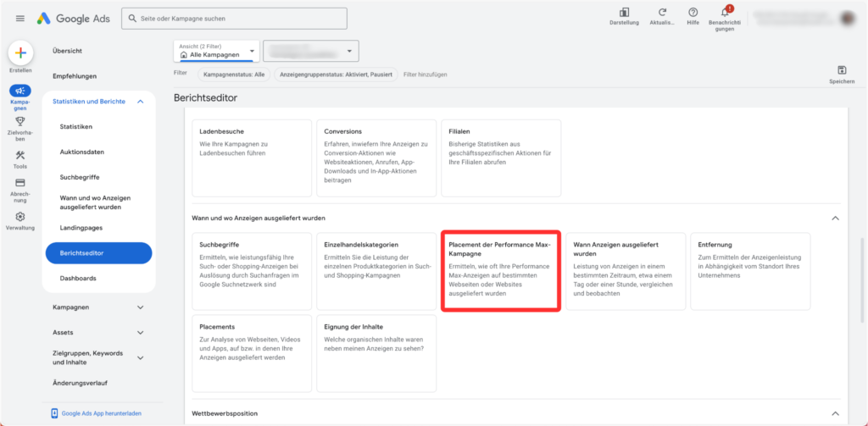The height and width of the screenshot is (426, 868).
Task: Click the Kampagnenstatus: Alle filter chip
Action: coord(234,75)
